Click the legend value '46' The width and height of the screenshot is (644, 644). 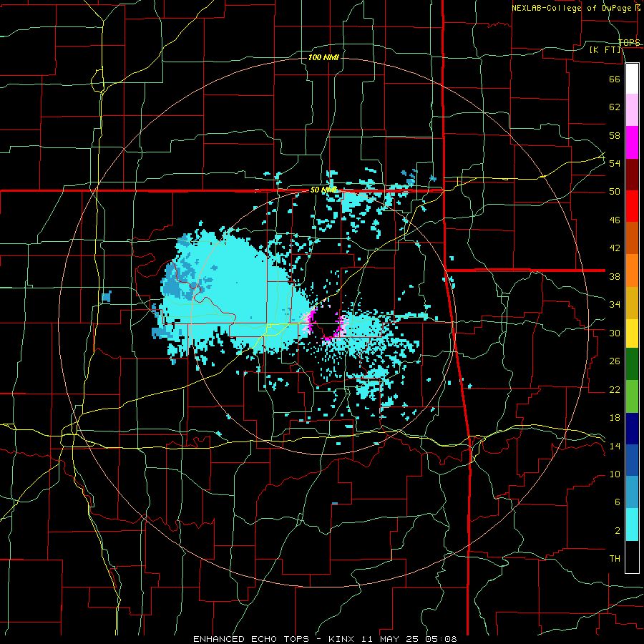(615, 220)
